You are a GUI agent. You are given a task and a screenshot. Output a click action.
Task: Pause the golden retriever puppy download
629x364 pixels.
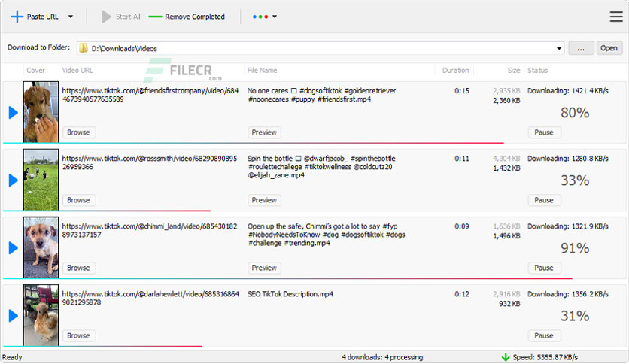click(x=544, y=132)
